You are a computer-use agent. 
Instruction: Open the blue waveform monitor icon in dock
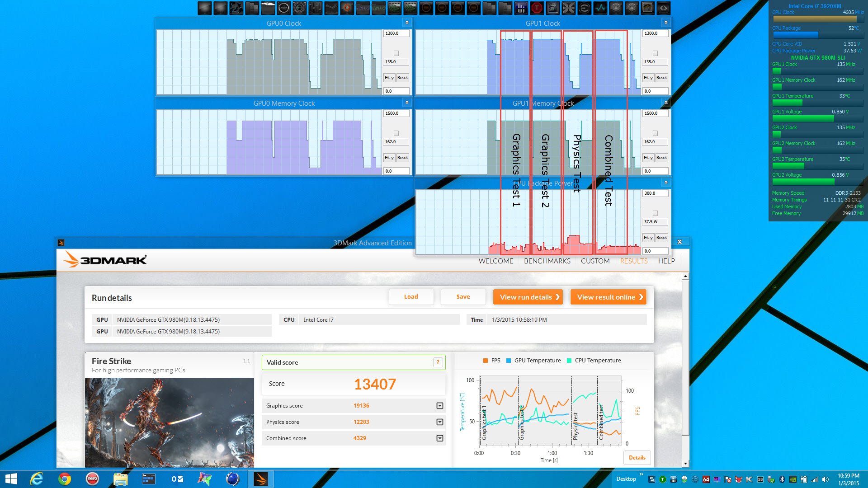[x=600, y=8]
